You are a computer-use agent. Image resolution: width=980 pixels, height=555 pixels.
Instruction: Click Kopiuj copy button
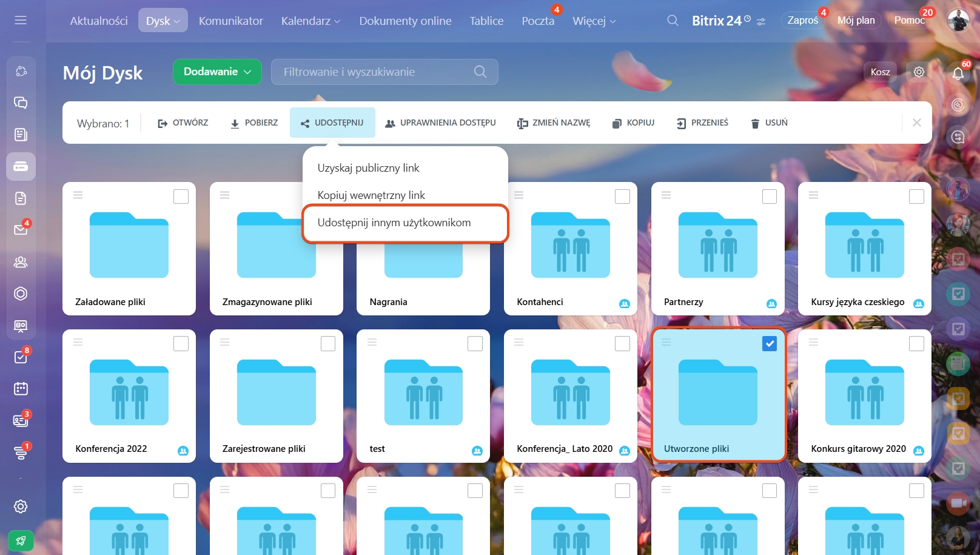(x=634, y=123)
